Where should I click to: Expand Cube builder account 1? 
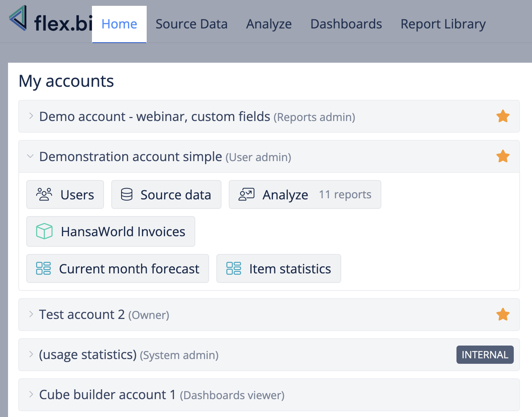(31, 394)
